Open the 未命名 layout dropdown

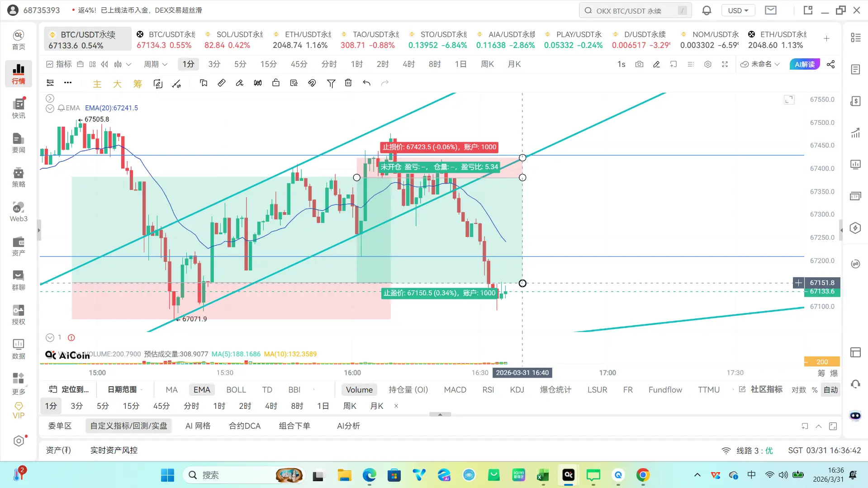pos(760,64)
